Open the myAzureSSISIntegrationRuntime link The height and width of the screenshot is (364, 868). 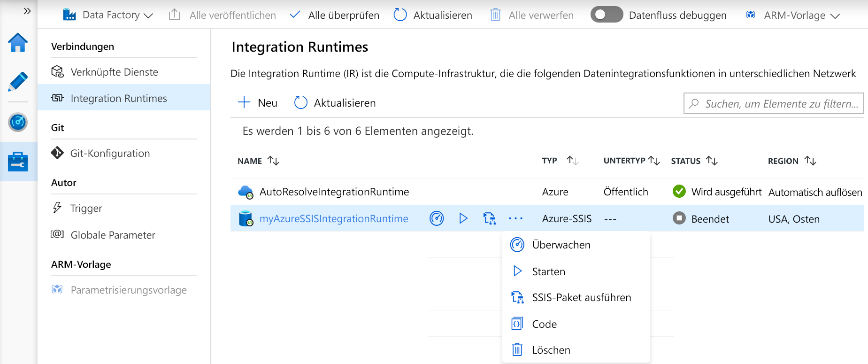coord(334,218)
